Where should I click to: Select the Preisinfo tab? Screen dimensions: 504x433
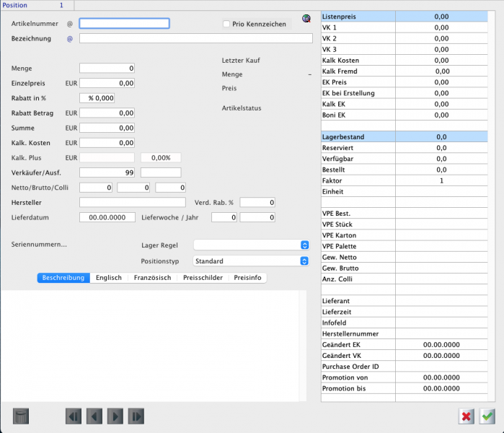click(247, 278)
